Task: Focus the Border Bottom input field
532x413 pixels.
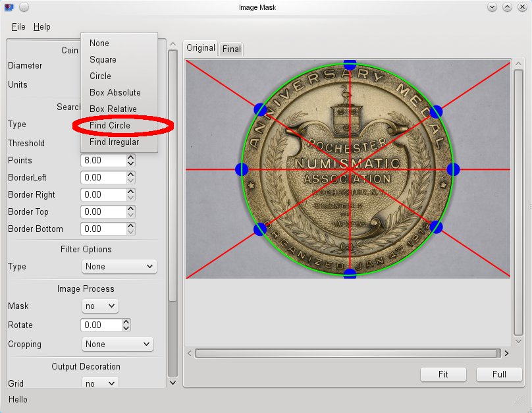Action: pyautogui.click(x=104, y=229)
